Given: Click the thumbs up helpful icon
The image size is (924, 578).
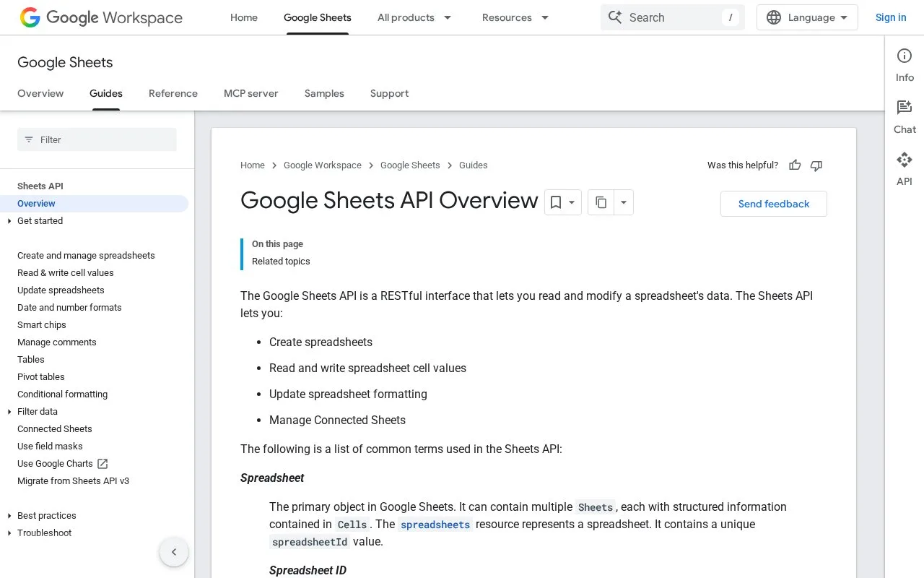Looking at the screenshot, I should point(795,165).
